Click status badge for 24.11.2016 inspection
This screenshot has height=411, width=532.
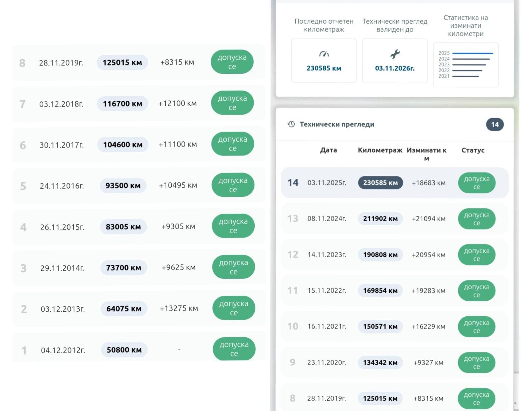233,185
